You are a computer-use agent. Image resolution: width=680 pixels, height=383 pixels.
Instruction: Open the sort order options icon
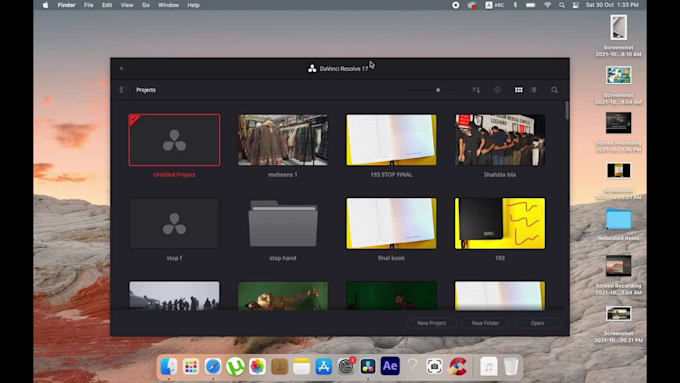476,90
